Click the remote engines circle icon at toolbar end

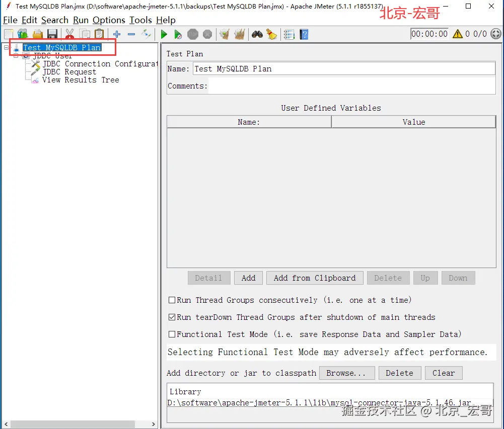[x=496, y=34]
